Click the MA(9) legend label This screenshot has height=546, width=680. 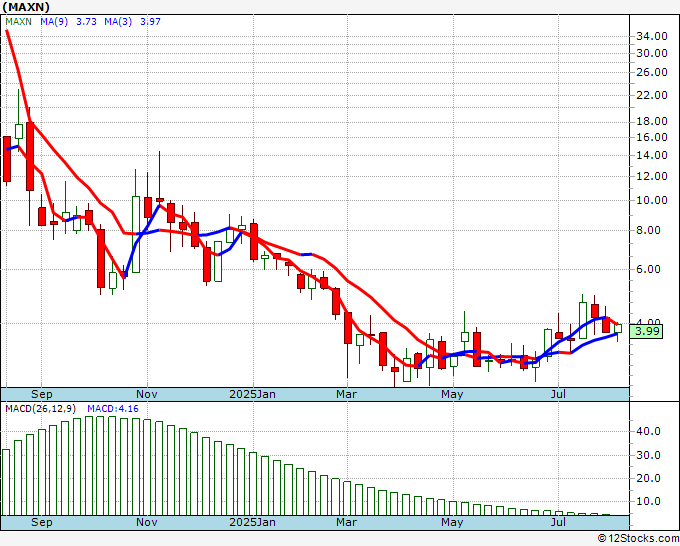pyautogui.click(x=54, y=22)
